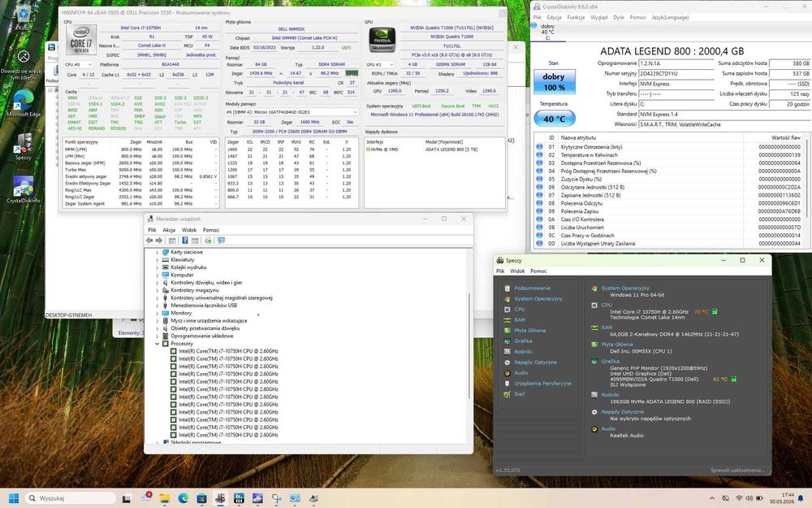Select Audio in Speccy sidebar
This screenshot has width=812, height=508.
(x=521, y=373)
